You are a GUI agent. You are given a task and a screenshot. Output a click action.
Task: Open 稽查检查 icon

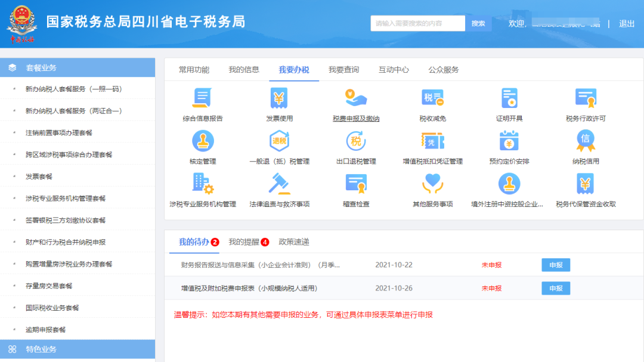pos(355,184)
